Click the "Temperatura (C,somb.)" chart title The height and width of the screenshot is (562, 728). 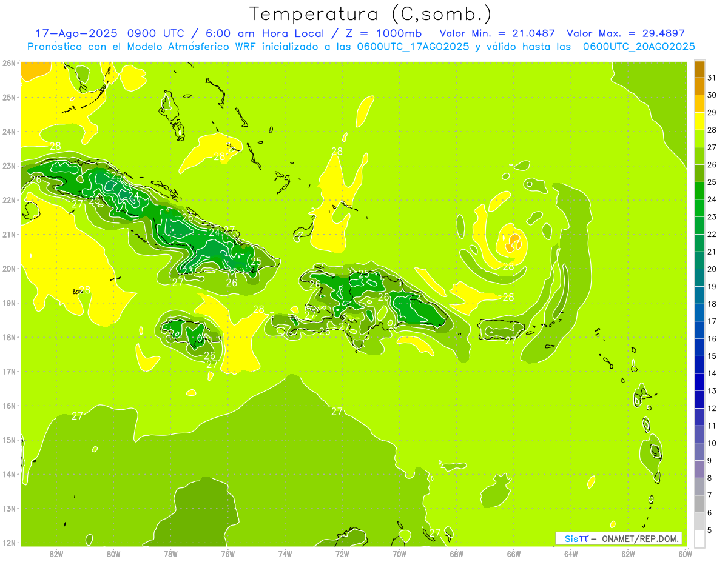370,14
